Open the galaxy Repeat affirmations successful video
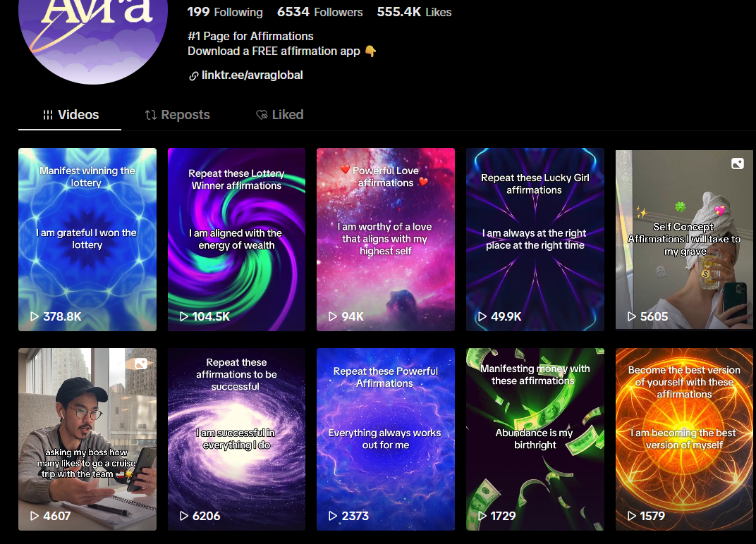Screen dimensions: 756x544 pyautogui.click(x=236, y=440)
